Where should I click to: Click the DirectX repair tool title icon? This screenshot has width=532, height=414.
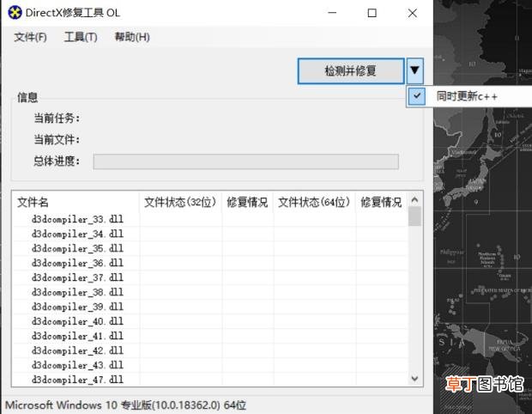pos(15,13)
